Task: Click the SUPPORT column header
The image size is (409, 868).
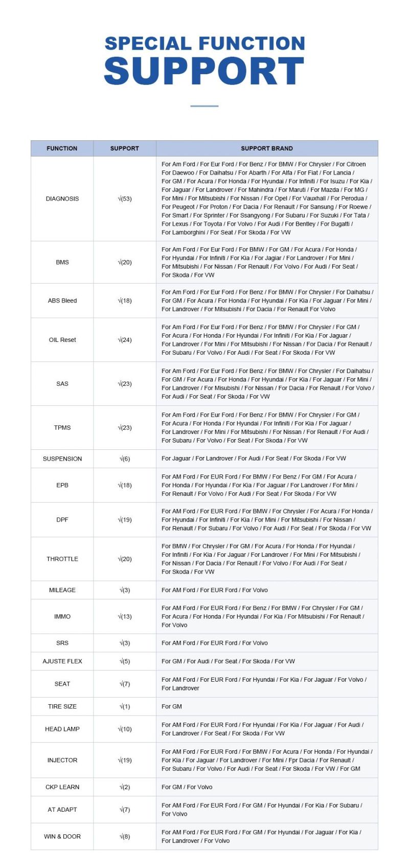Action: point(125,148)
